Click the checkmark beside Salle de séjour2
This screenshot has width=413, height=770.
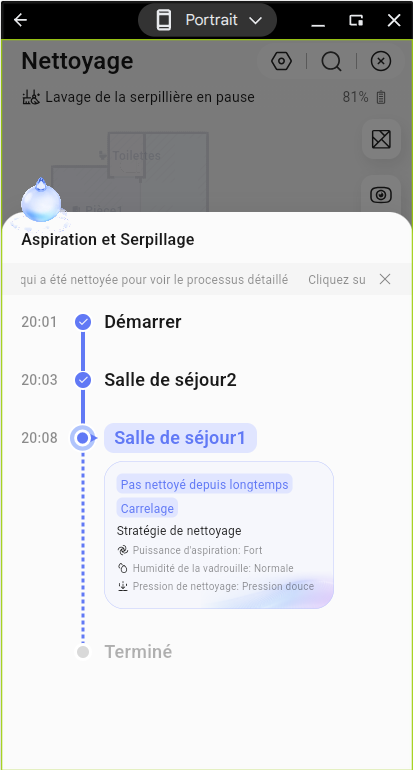point(83,380)
